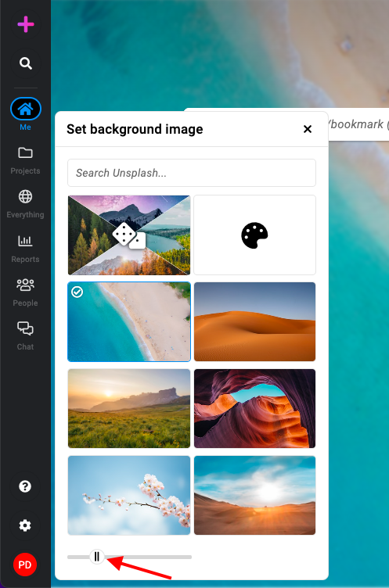Click the Search Unsplash input field

[x=192, y=173]
